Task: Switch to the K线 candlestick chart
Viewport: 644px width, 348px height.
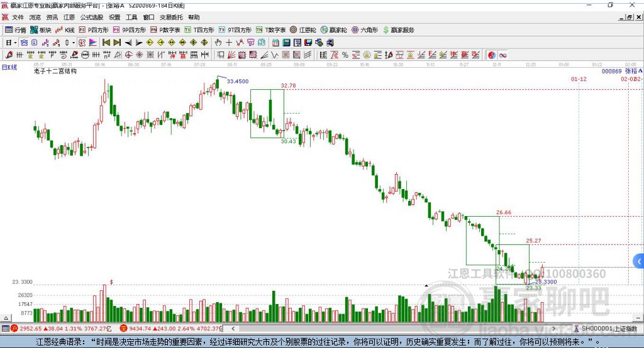Action: point(65,30)
